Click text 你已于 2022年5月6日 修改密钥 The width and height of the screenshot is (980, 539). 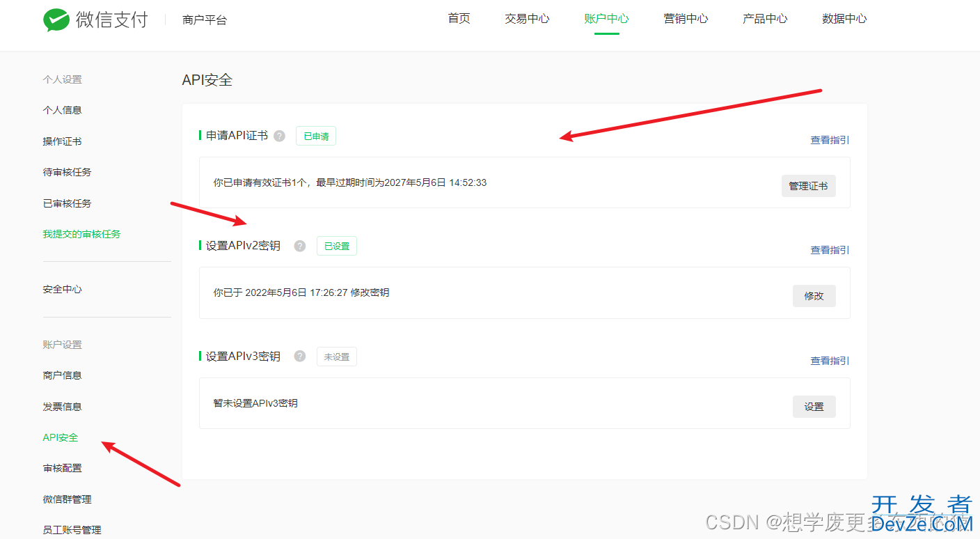click(x=301, y=292)
